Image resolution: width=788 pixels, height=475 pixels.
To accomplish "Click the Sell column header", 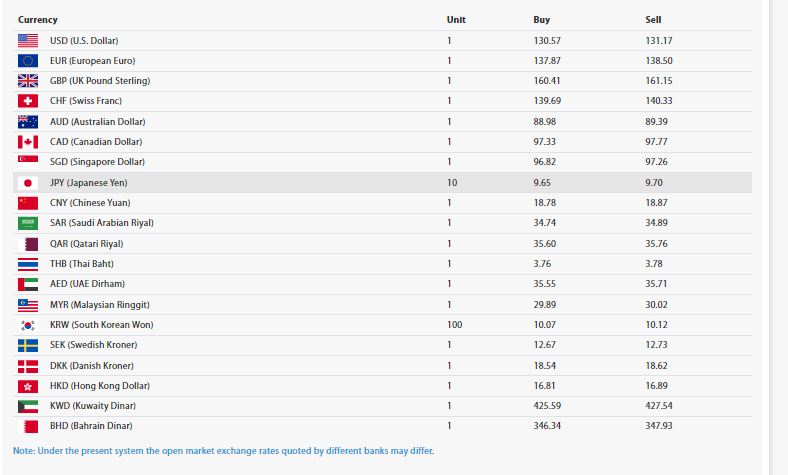I will [x=653, y=20].
